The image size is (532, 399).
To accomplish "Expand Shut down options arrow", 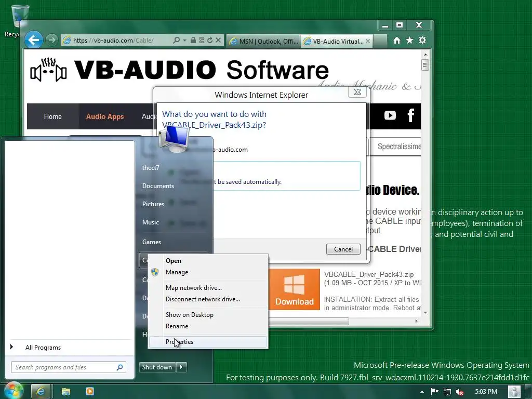I will 181,367.
